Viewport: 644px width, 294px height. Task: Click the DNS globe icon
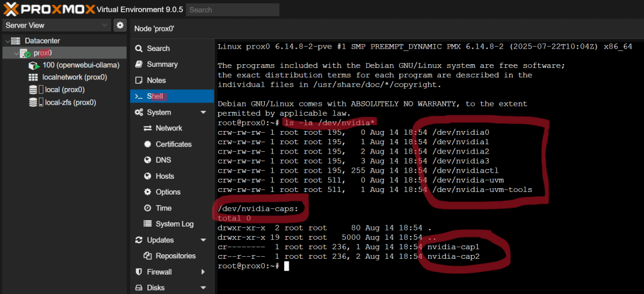point(148,160)
